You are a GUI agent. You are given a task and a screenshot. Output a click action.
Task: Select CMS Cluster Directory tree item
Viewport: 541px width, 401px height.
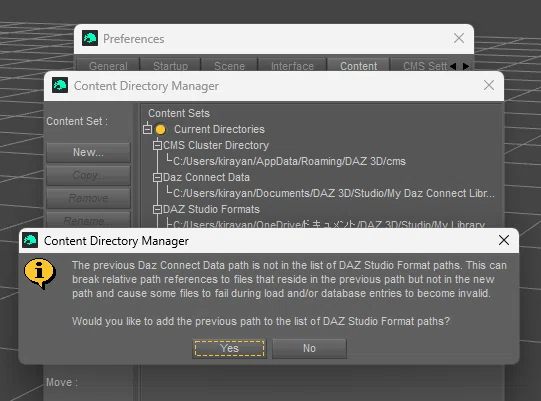click(x=216, y=145)
